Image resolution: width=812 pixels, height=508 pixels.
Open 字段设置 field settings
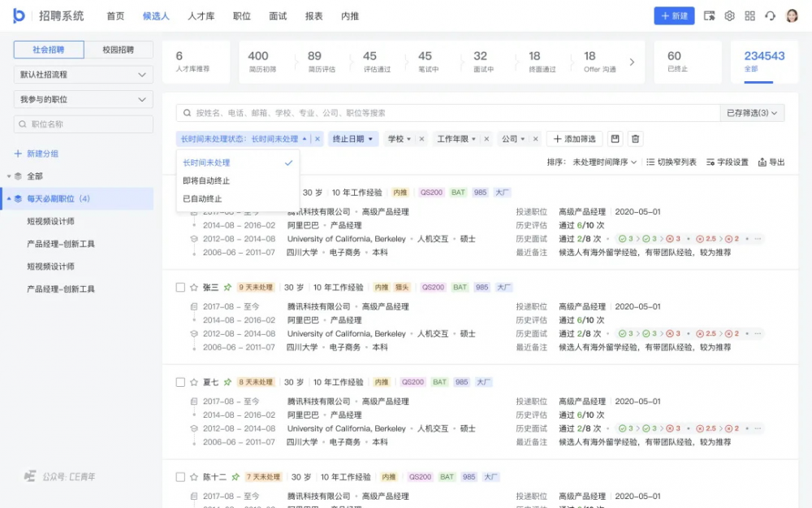click(x=727, y=163)
